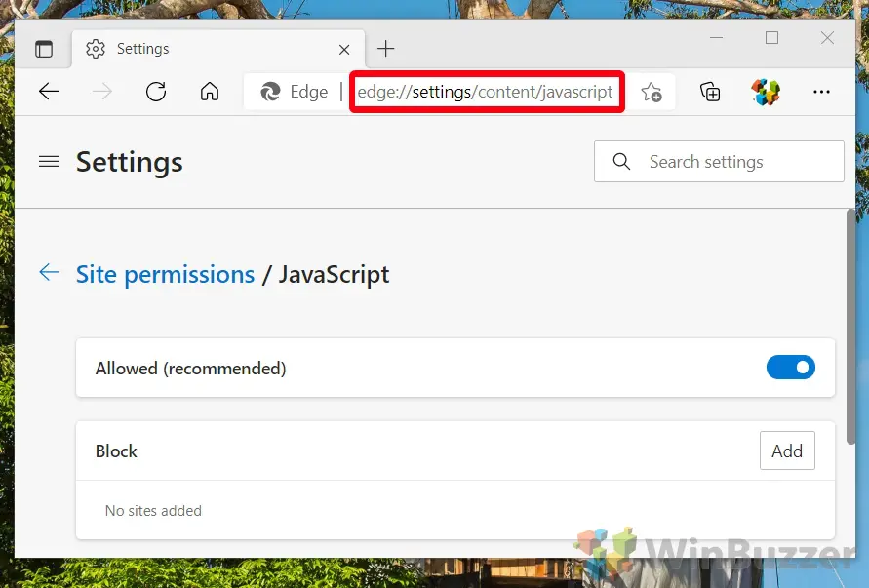Open the colorful extension icon beside the menu

click(x=765, y=92)
